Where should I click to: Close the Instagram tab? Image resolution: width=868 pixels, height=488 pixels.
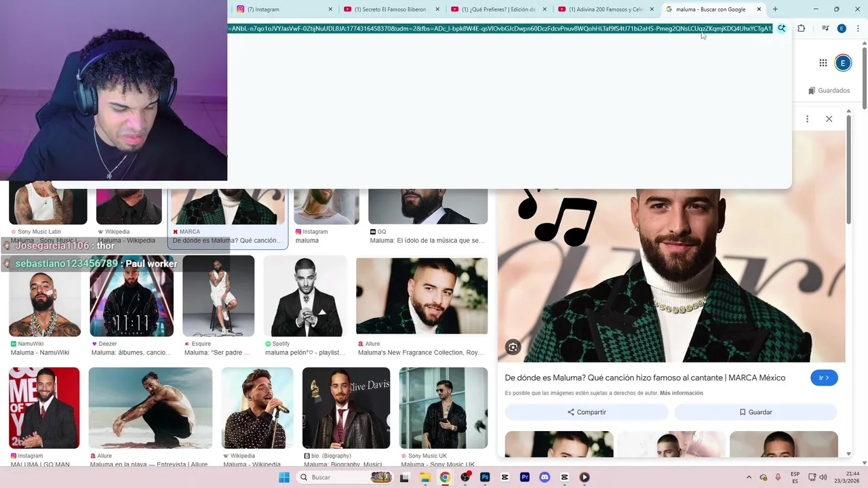click(331, 9)
